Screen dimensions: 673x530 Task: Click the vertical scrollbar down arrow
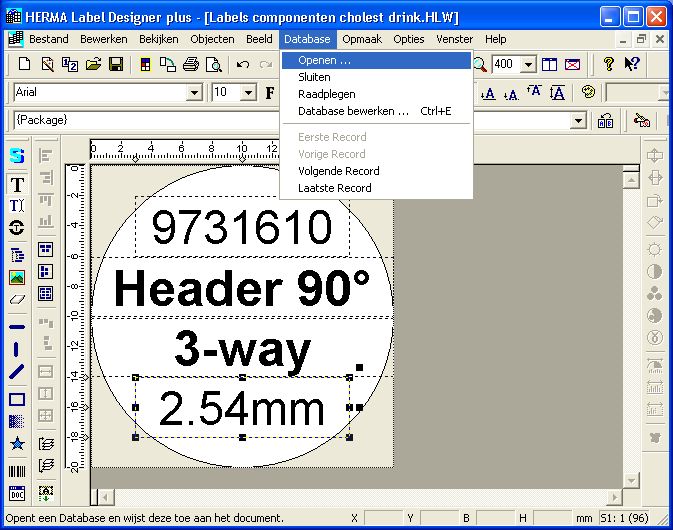click(x=631, y=479)
